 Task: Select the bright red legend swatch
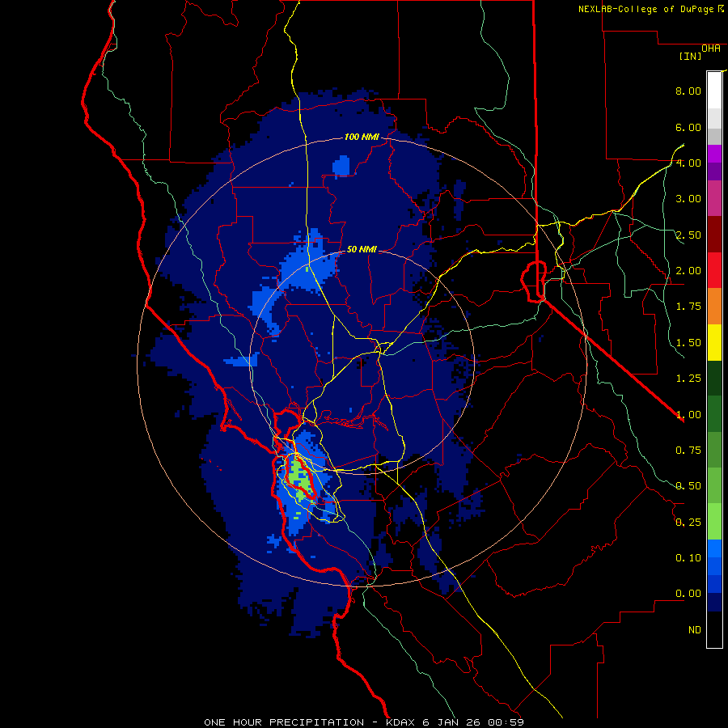click(714, 270)
